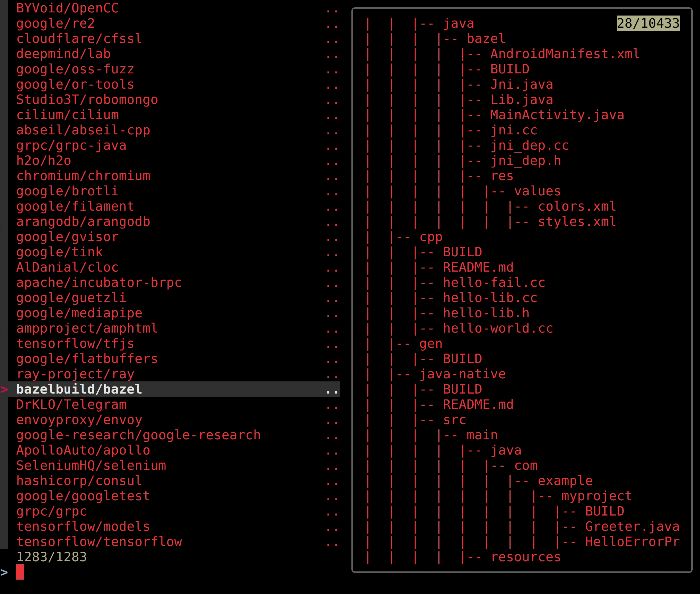Choose the tensorflow/tensorflow repository
Viewport: 700px width, 594px height.
click(99, 542)
